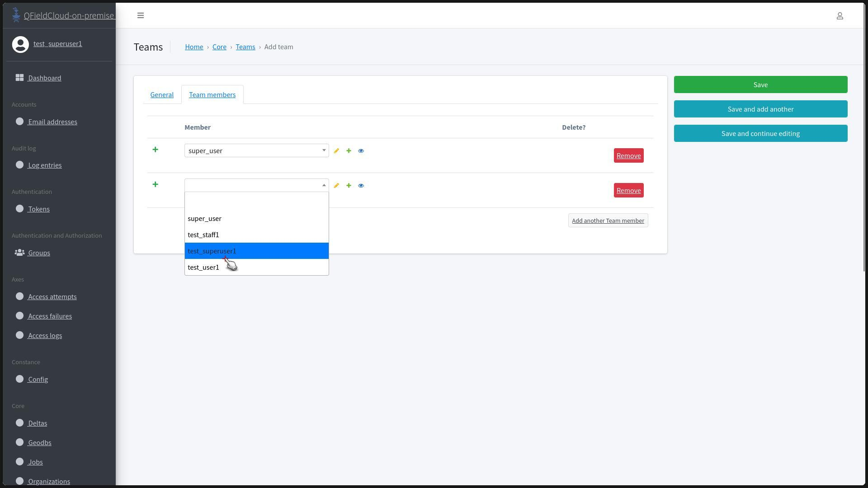The image size is (868, 488).
Task: Click Add another Team member link
Action: (x=608, y=221)
